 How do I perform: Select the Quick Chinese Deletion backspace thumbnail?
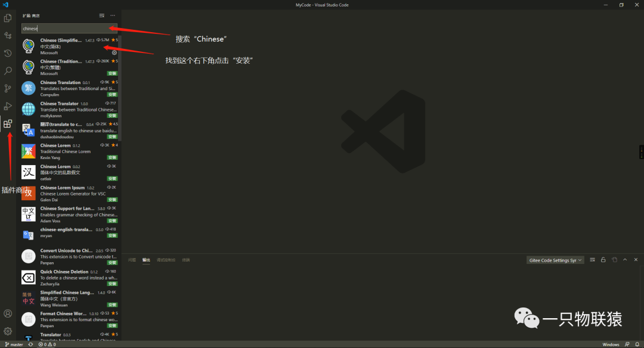tap(29, 278)
